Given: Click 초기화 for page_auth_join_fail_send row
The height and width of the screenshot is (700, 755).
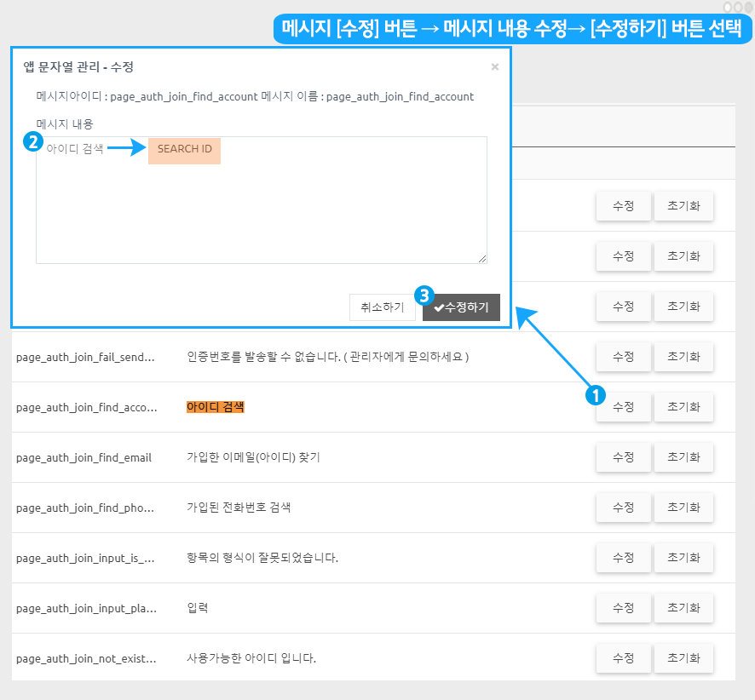Looking at the screenshot, I should click(683, 357).
